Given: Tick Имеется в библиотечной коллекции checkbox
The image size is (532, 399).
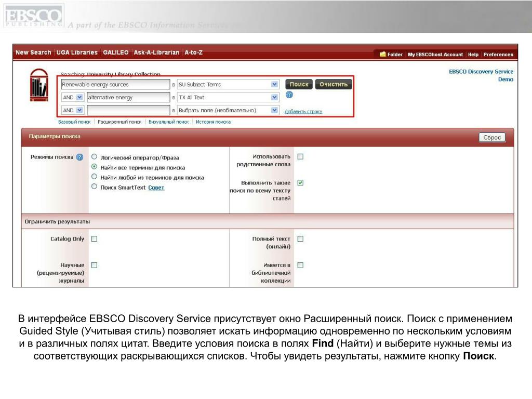Looking at the screenshot, I should pos(300,265).
